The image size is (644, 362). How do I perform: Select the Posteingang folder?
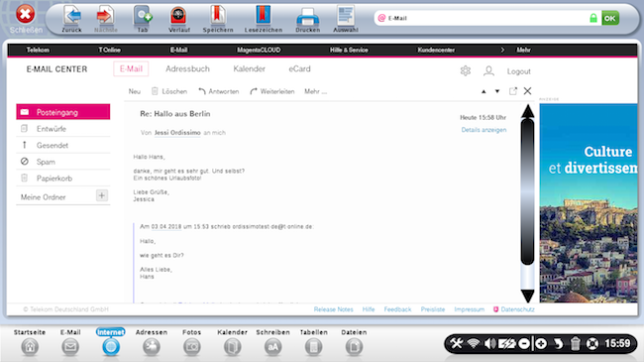pyautogui.click(x=63, y=112)
